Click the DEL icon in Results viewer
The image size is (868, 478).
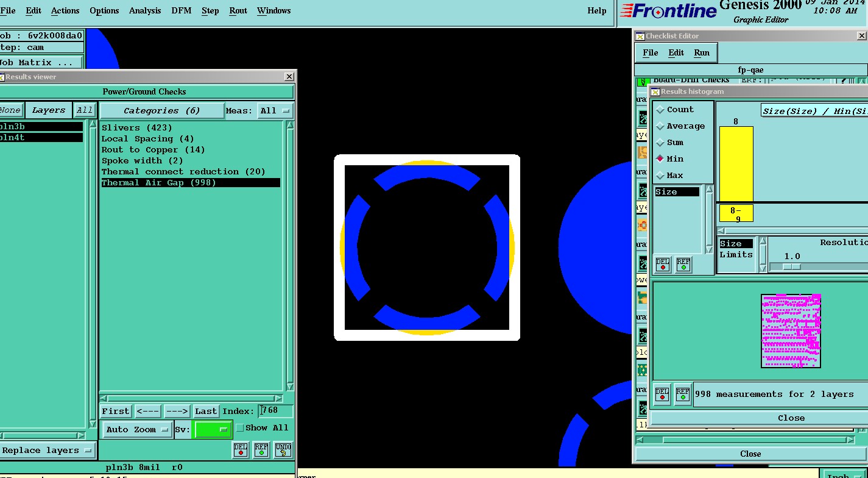[241, 450]
